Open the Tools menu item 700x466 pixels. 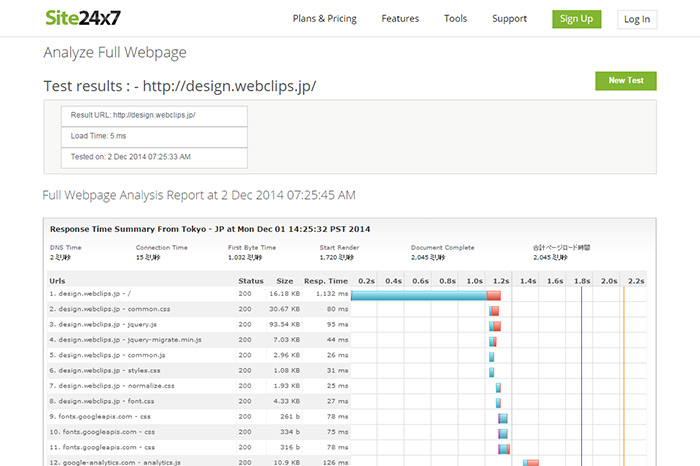[455, 19]
